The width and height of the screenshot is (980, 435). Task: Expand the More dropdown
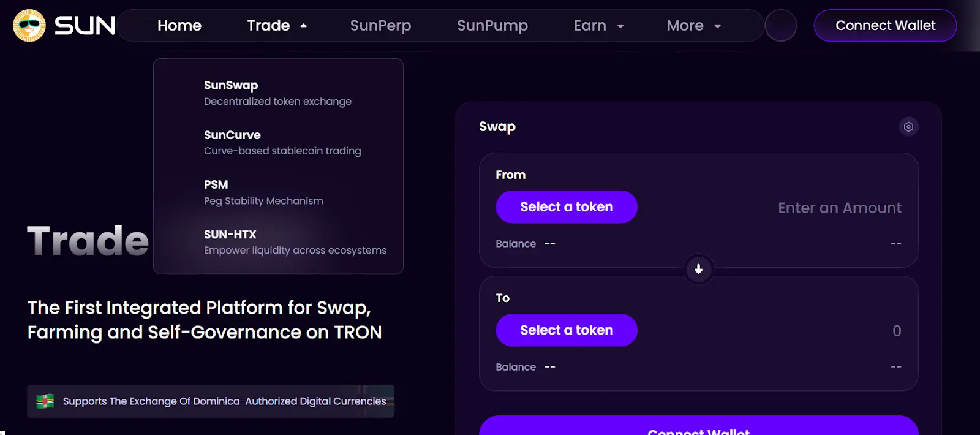pyautogui.click(x=693, y=25)
